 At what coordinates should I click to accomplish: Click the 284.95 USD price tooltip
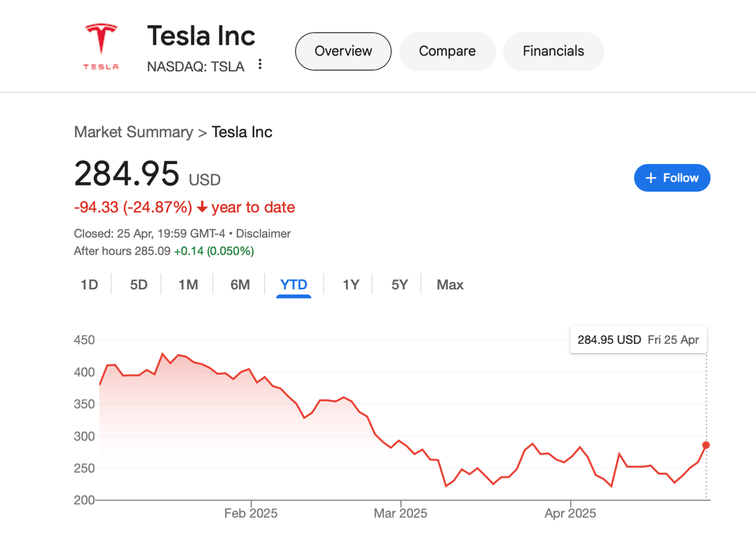pos(638,340)
